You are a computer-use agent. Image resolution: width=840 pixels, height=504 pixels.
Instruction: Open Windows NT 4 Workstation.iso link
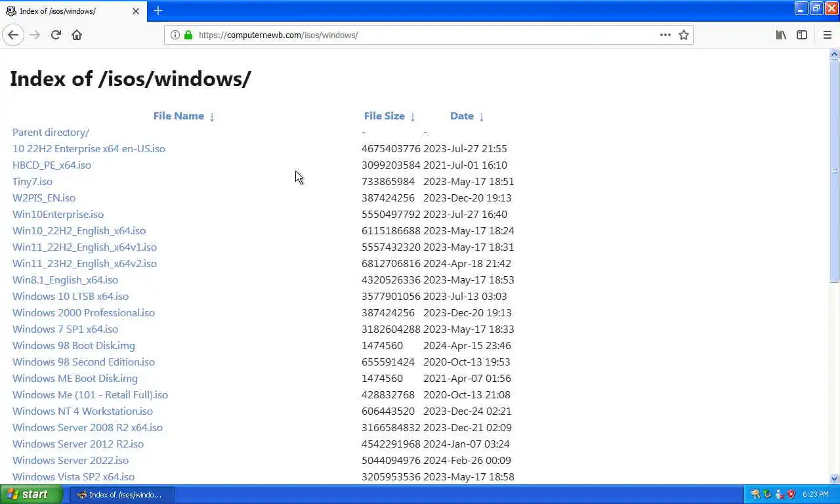pyautogui.click(x=83, y=411)
